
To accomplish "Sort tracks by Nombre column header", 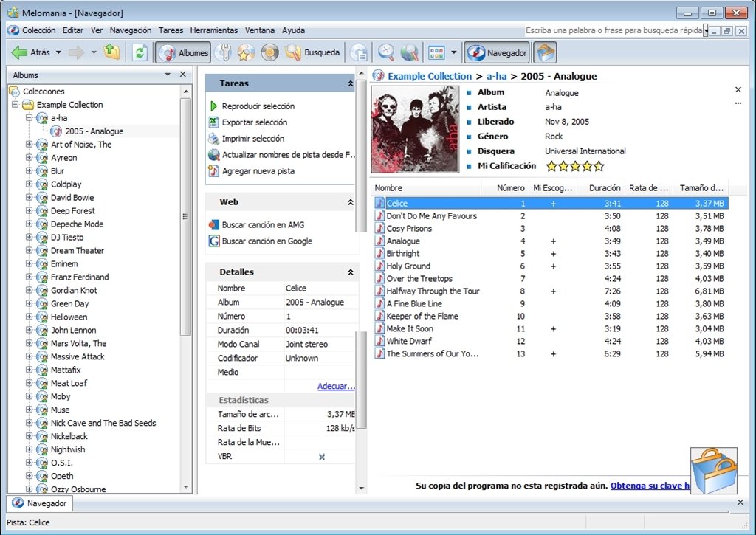I will pyautogui.click(x=427, y=188).
